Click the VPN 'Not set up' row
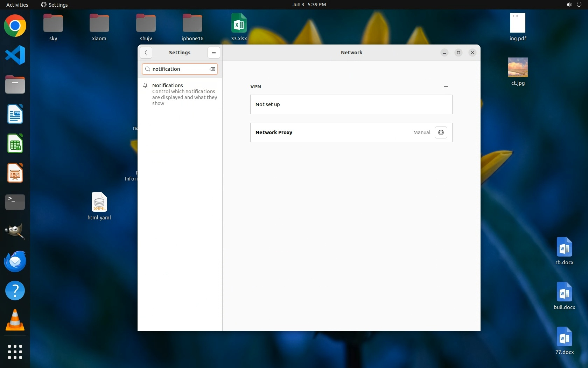Image resolution: width=588 pixels, height=368 pixels. (351, 104)
